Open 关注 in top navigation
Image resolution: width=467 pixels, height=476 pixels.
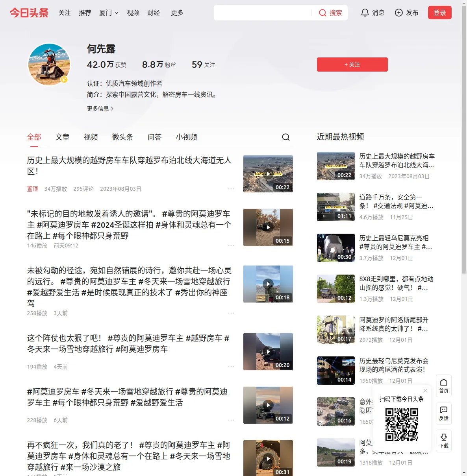point(65,13)
